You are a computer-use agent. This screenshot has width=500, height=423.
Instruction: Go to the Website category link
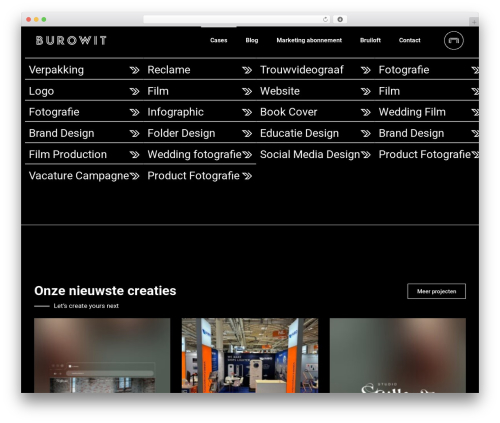(280, 91)
